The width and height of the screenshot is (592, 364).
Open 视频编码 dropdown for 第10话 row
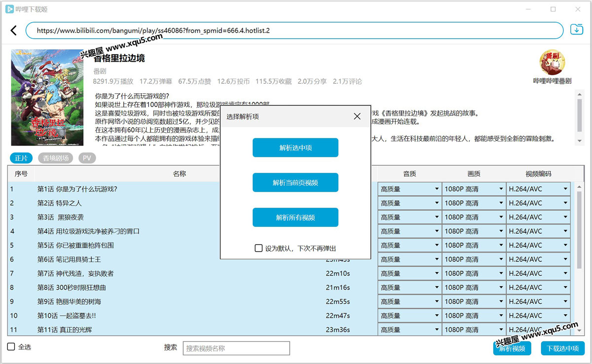point(538,316)
